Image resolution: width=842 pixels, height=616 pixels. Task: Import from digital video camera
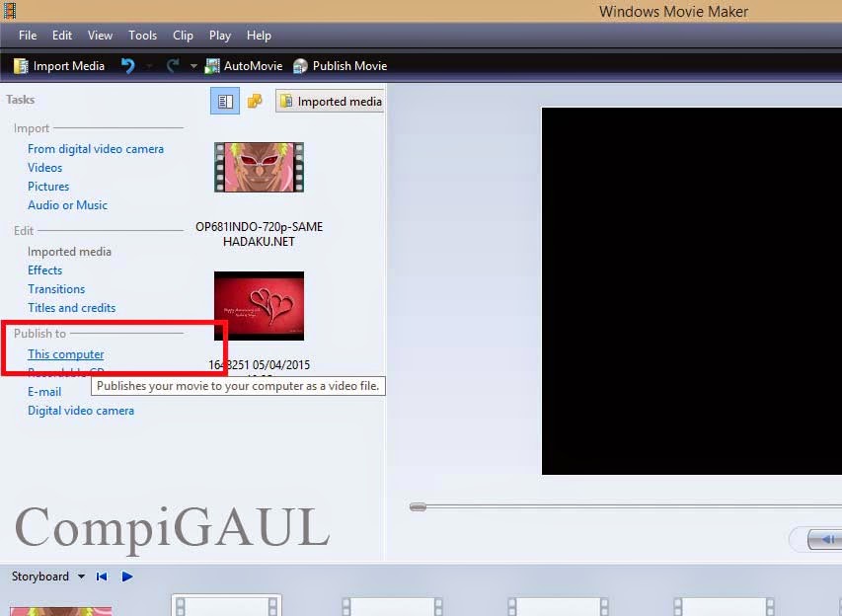coord(96,149)
